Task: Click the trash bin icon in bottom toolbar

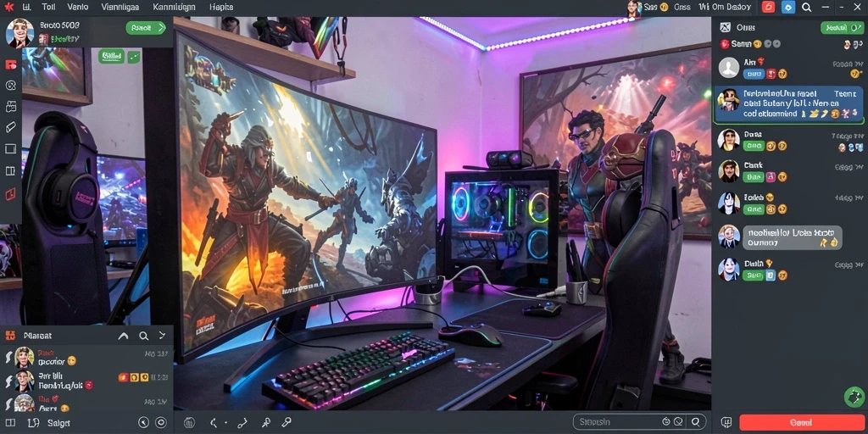Action: coord(189,422)
